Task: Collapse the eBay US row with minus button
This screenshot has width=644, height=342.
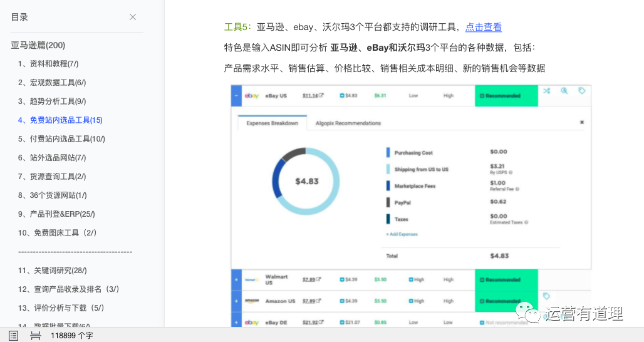Action: coord(236,96)
